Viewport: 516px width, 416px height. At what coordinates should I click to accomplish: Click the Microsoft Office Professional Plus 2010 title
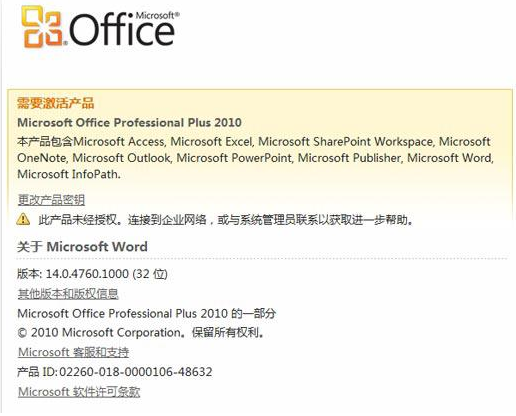(x=129, y=122)
